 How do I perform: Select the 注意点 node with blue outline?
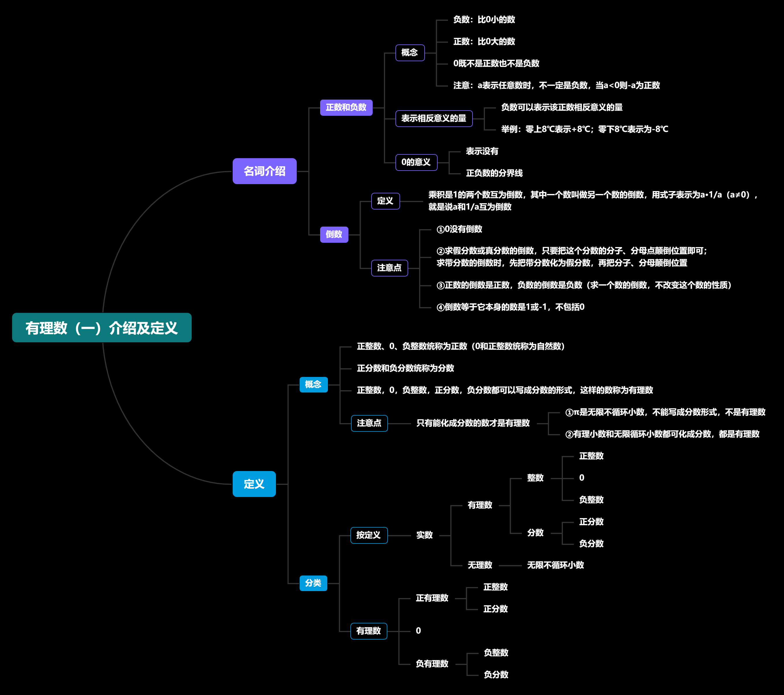369,423
